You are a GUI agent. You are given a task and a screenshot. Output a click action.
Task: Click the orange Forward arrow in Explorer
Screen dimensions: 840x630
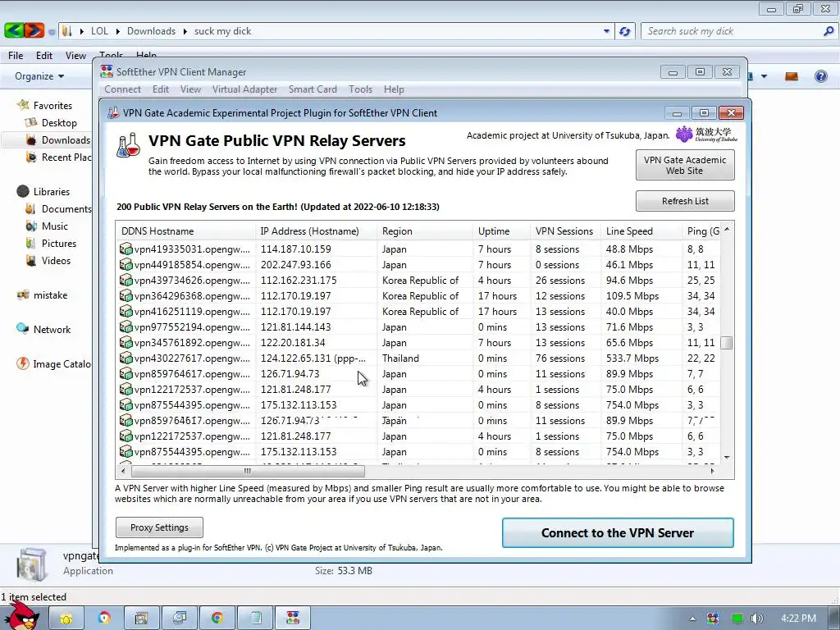coord(34,30)
